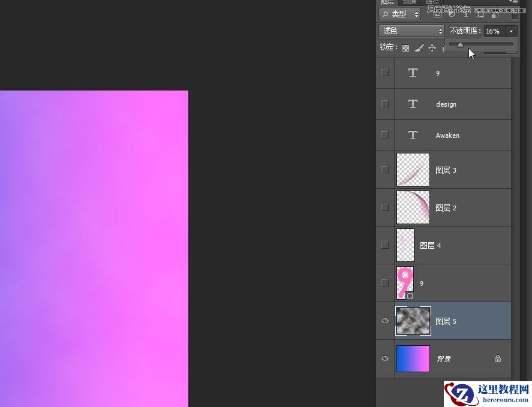Select the Lock transparent pixels icon
This screenshot has height=407, width=532.
pyautogui.click(x=405, y=47)
